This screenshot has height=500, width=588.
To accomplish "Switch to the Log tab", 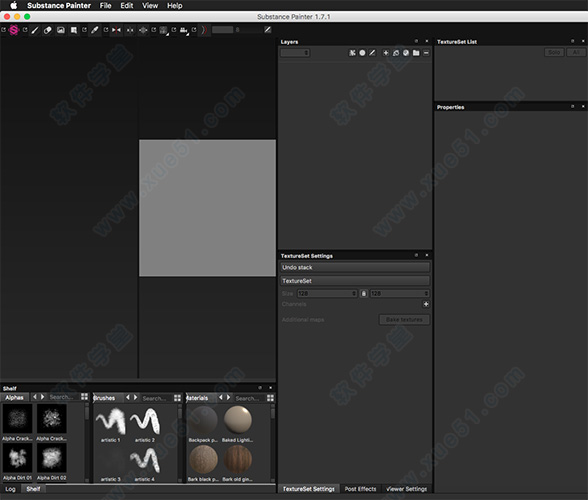I will (10, 489).
